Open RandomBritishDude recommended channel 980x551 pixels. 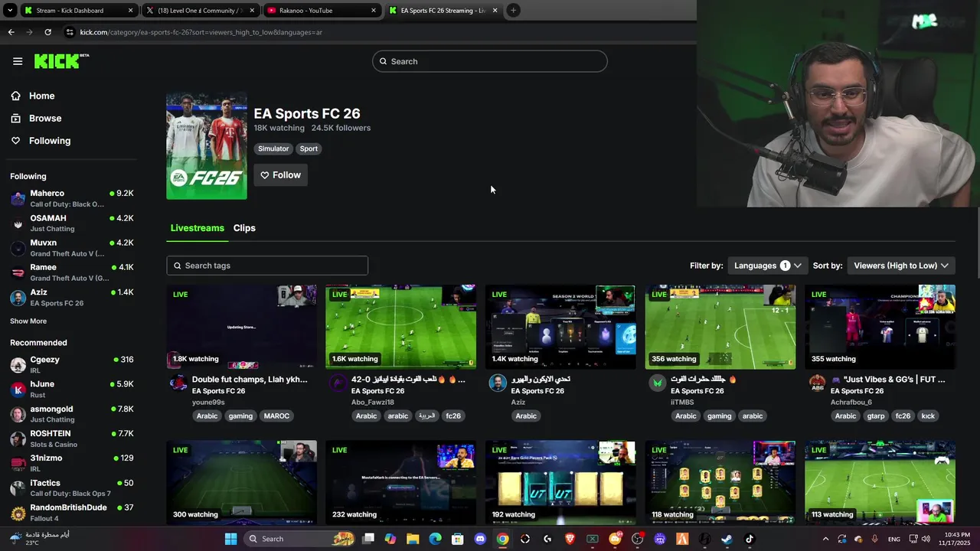72,513
